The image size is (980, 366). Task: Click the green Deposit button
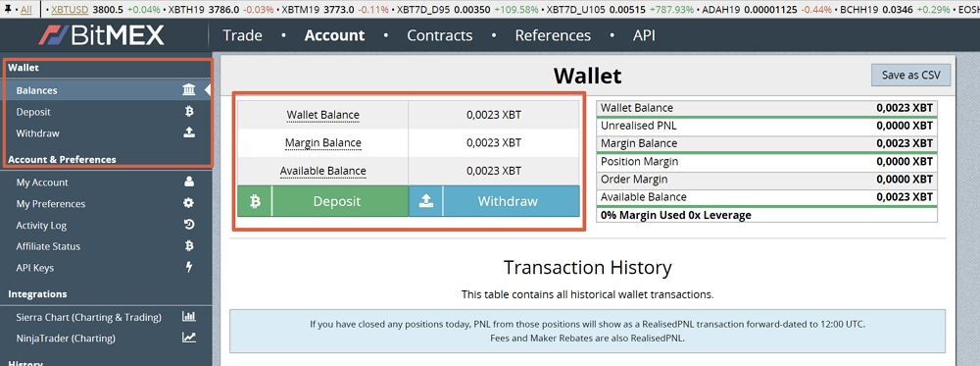click(x=323, y=201)
